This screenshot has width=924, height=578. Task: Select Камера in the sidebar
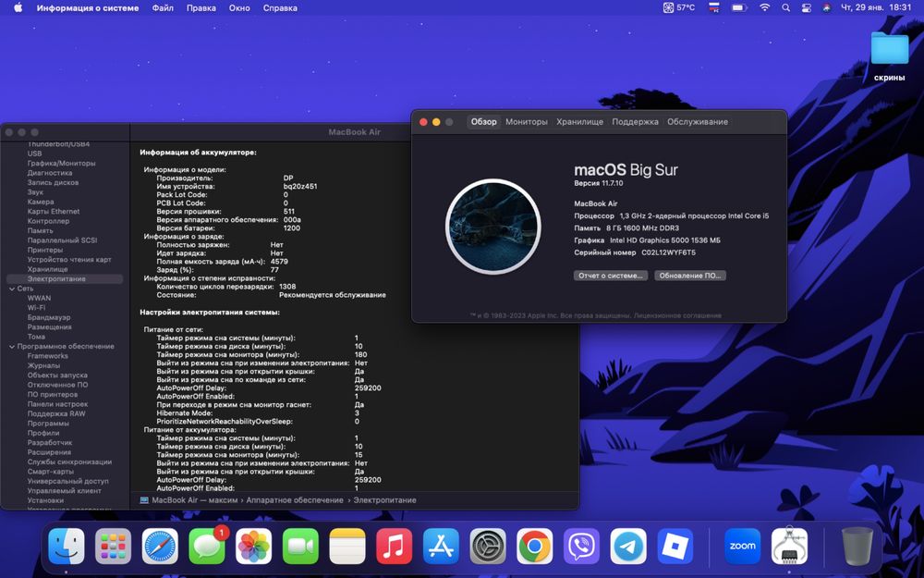pos(40,202)
